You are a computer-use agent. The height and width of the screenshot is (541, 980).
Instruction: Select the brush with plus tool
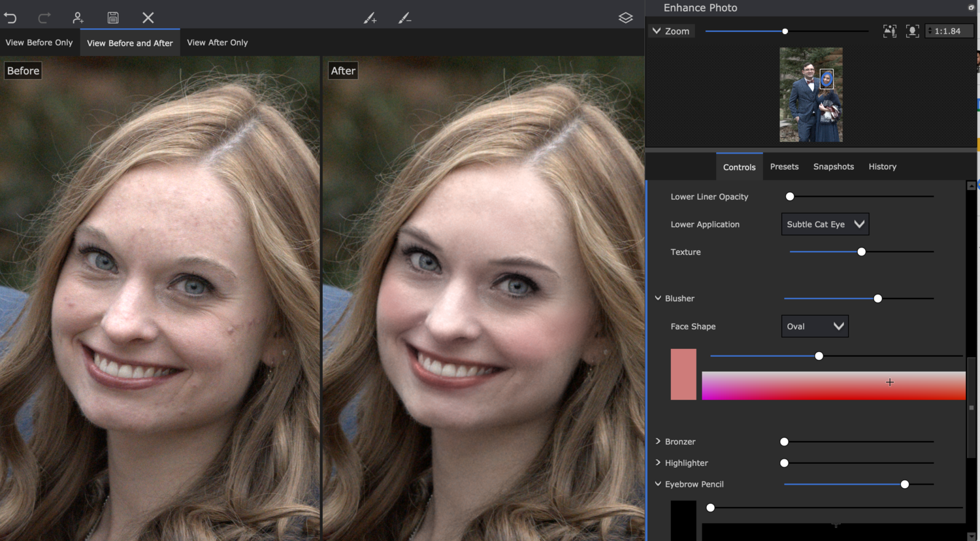[370, 18]
